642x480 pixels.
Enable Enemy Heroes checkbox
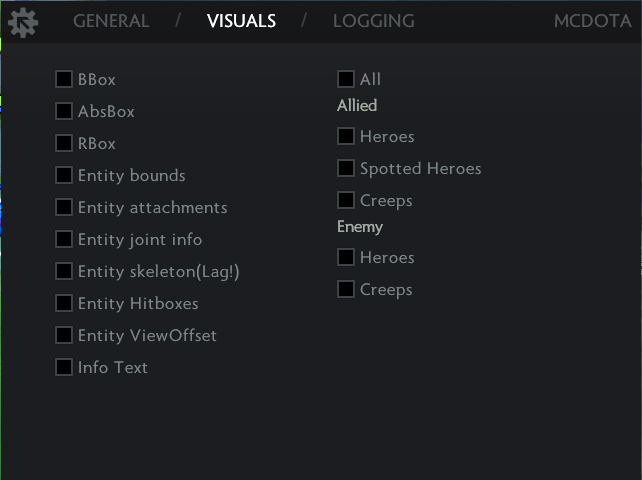point(346,257)
